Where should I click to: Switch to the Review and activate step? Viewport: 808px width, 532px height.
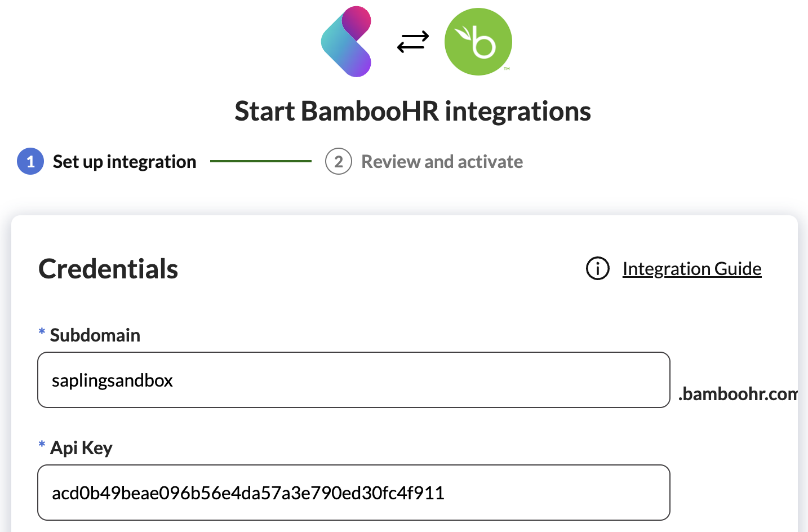coord(442,162)
